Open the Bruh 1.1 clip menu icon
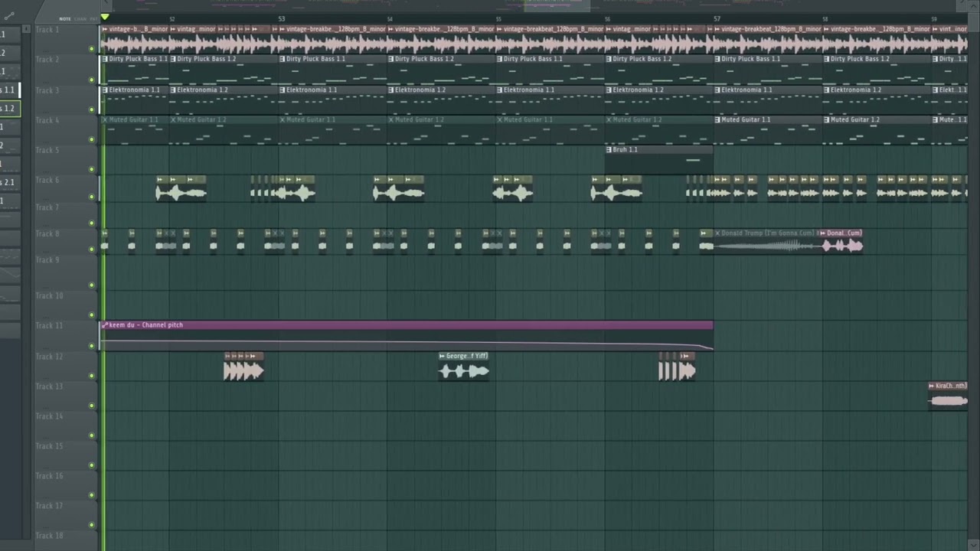 pos(609,150)
